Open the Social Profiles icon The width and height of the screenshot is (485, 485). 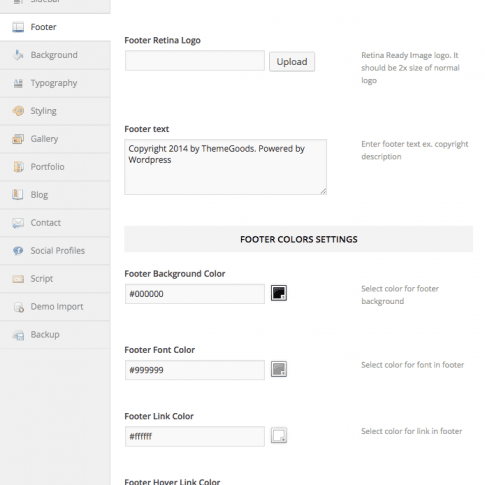pos(18,250)
